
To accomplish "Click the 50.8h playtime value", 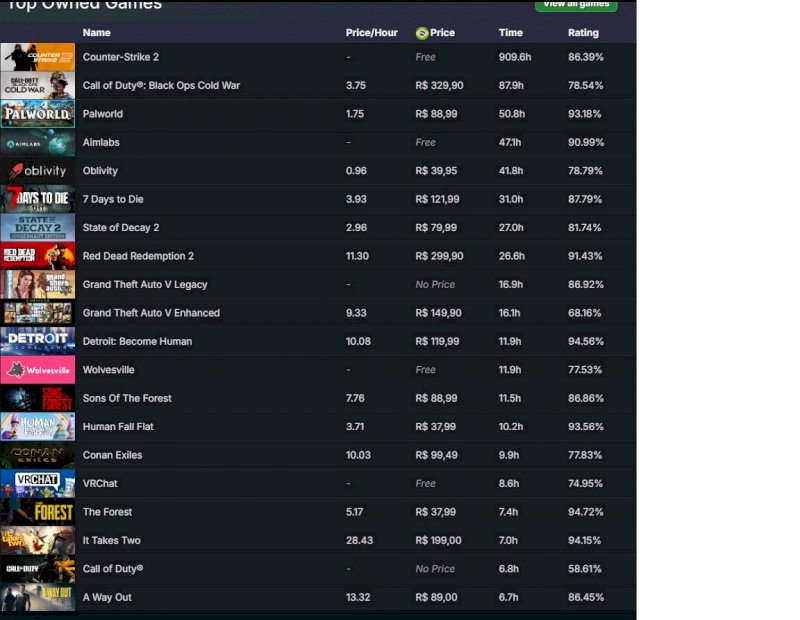I will (x=512, y=114).
